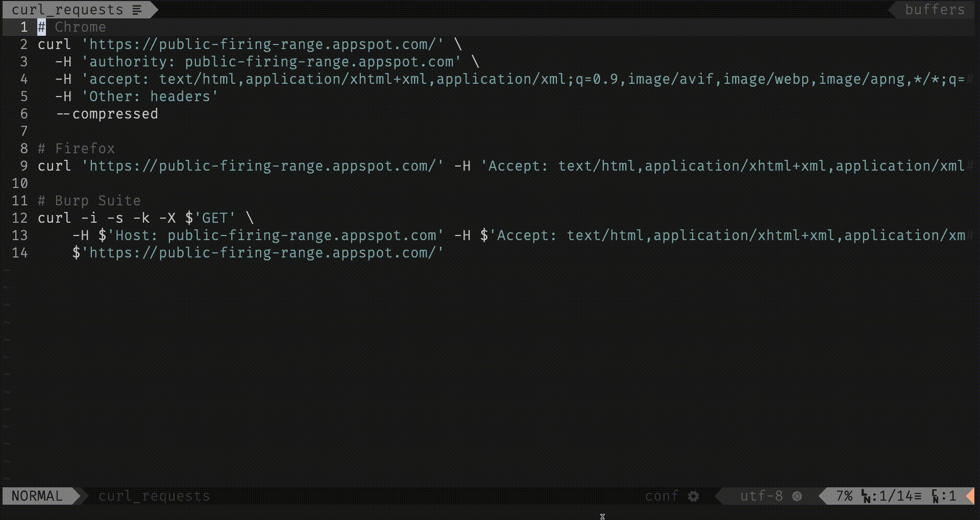Click the URL string on line 2
980x520 pixels.
(x=262, y=44)
